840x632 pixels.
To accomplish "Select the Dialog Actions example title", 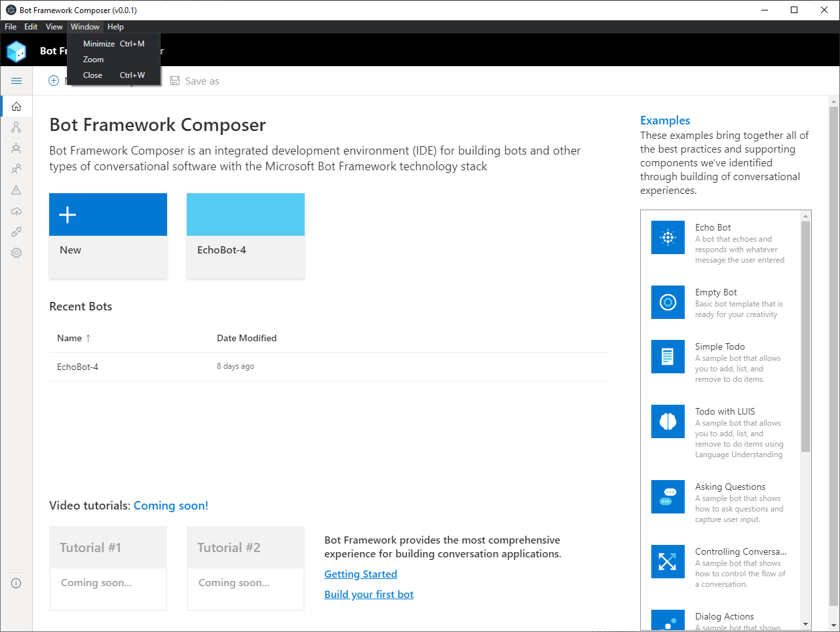I will (x=725, y=616).
